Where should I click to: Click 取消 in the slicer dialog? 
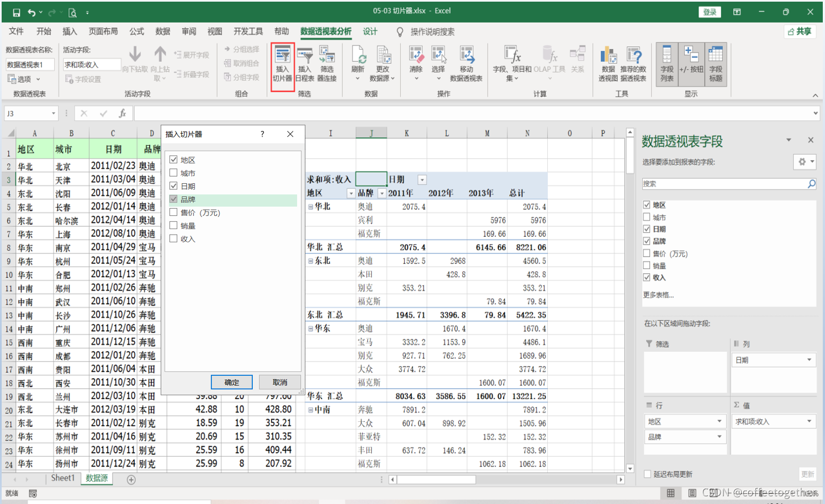click(x=280, y=382)
